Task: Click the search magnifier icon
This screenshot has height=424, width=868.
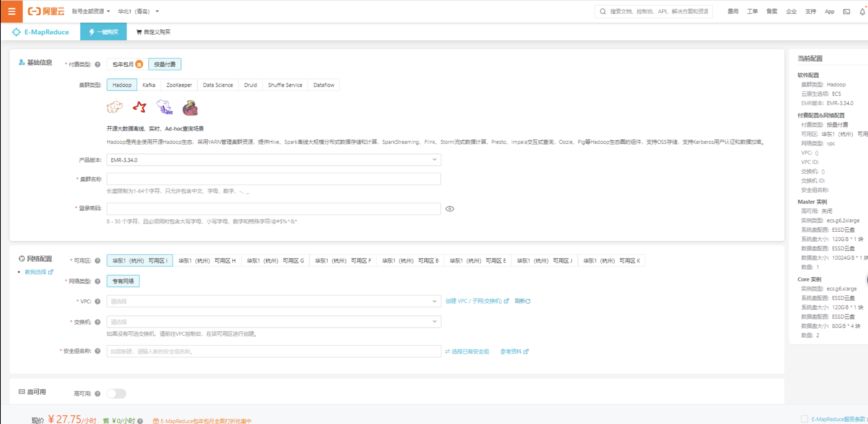Action: (603, 11)
